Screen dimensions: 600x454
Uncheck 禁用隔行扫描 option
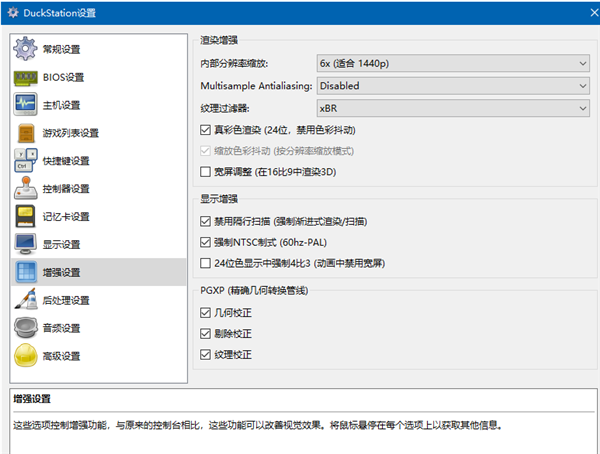pyautogui.click(x=206, y=221)
